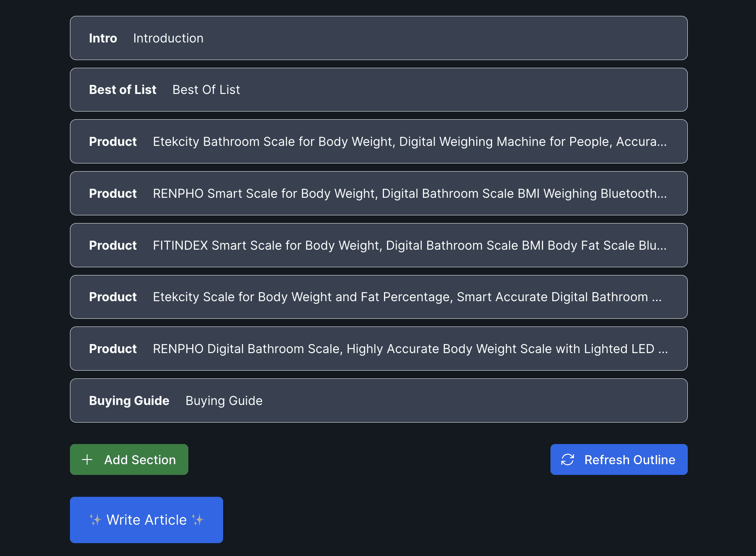Click the plus icon in Add Section
Image resolution: width=756 pixels, height=556 pixels.
tap(87, 459)
